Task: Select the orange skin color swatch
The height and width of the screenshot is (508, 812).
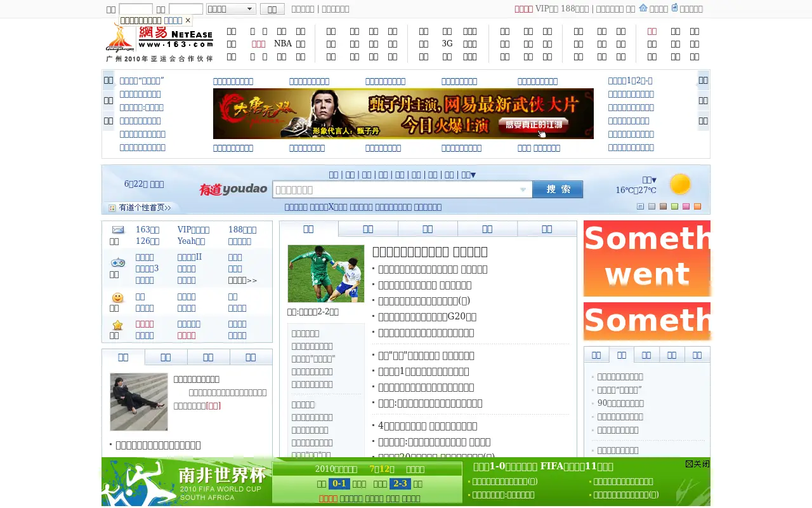Action: point(697,206)
